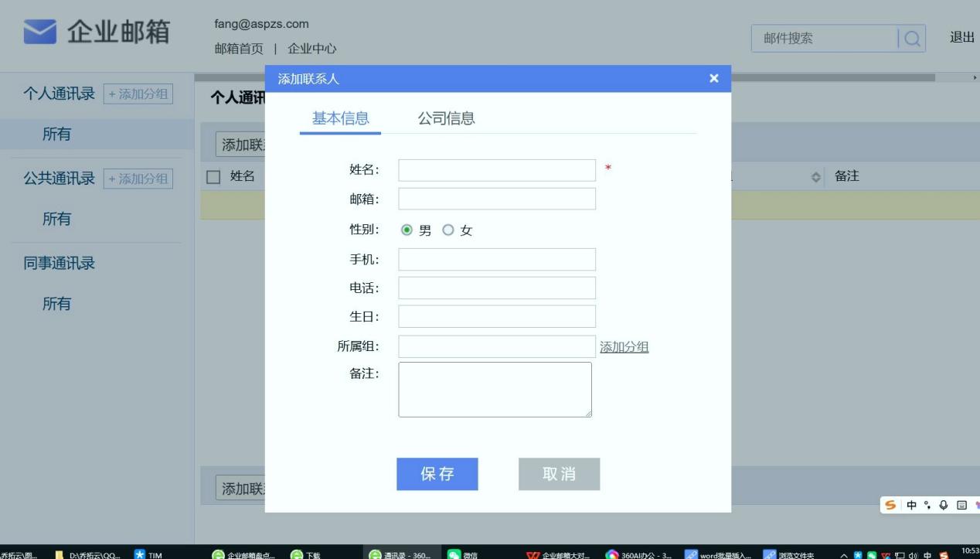Open the Sogou virtual keyboard icon
This screenshot has width=980, height=559.
(962, 505)
